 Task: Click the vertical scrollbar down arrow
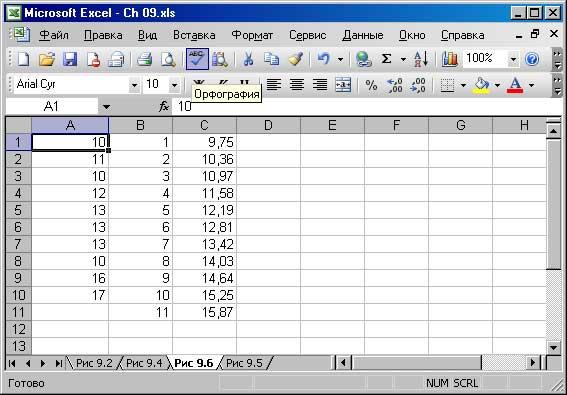tap(553, 348)
